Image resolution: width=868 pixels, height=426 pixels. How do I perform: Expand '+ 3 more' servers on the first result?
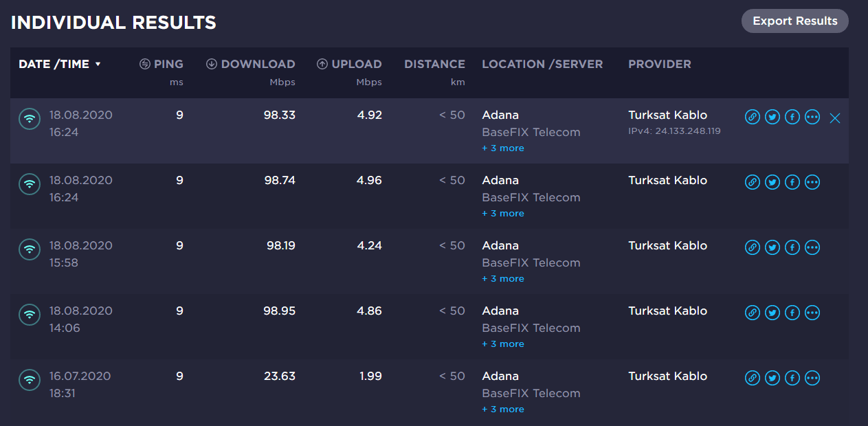tap(502, 148)
